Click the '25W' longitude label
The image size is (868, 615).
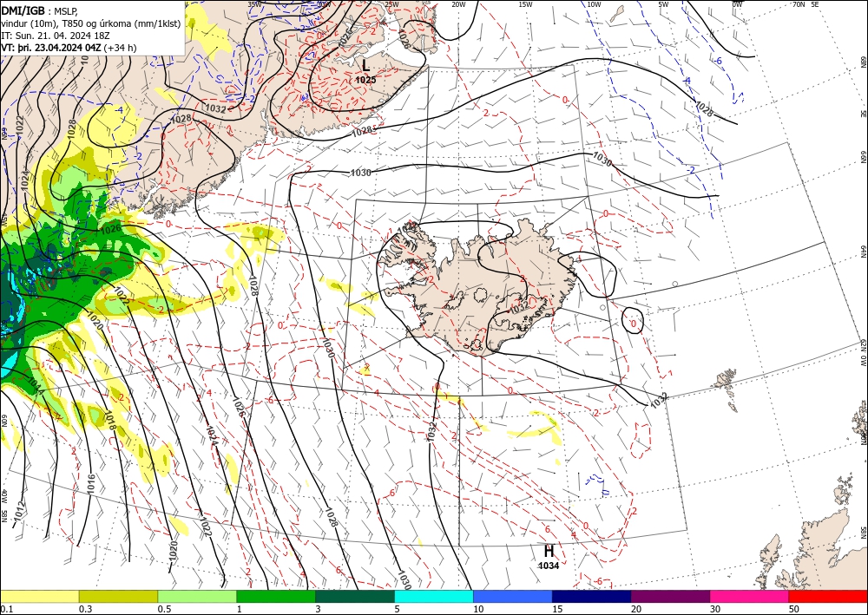tap(391, 4)
